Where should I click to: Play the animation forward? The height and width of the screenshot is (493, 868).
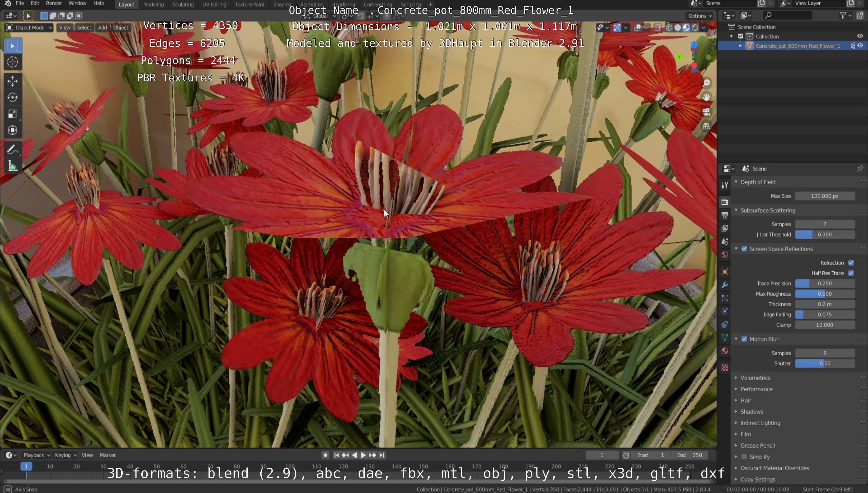point(363,455)
